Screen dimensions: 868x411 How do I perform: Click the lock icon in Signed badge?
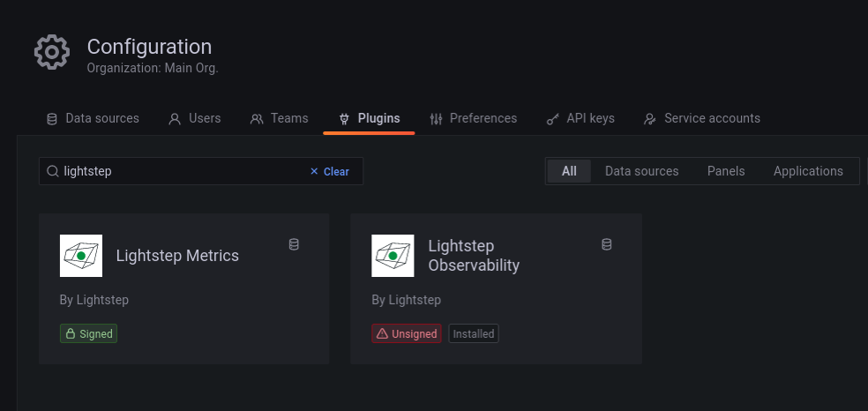click(71, 333)
